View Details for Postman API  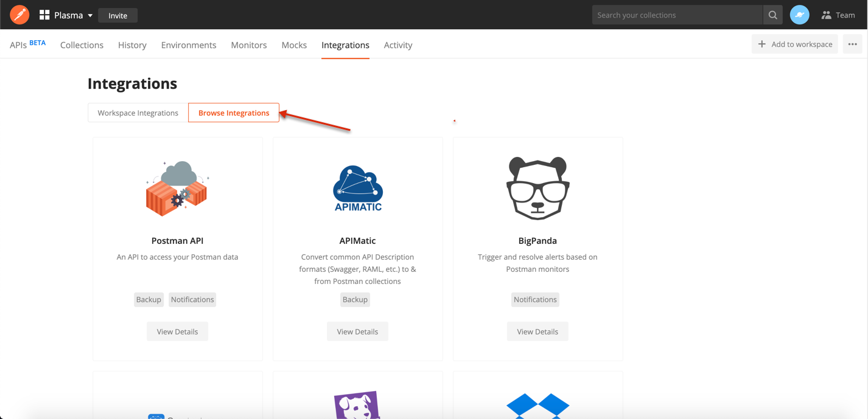pyautogui.click(x=177, y=331)
